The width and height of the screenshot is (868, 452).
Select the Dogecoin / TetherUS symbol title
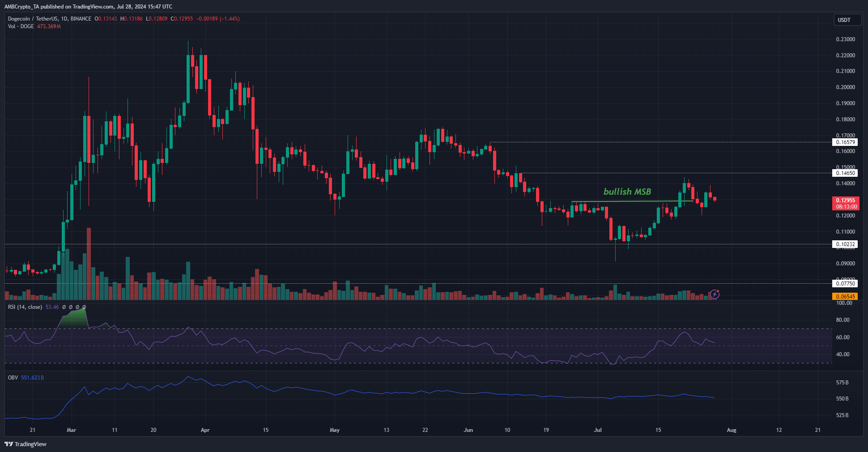tap(50, 19)
